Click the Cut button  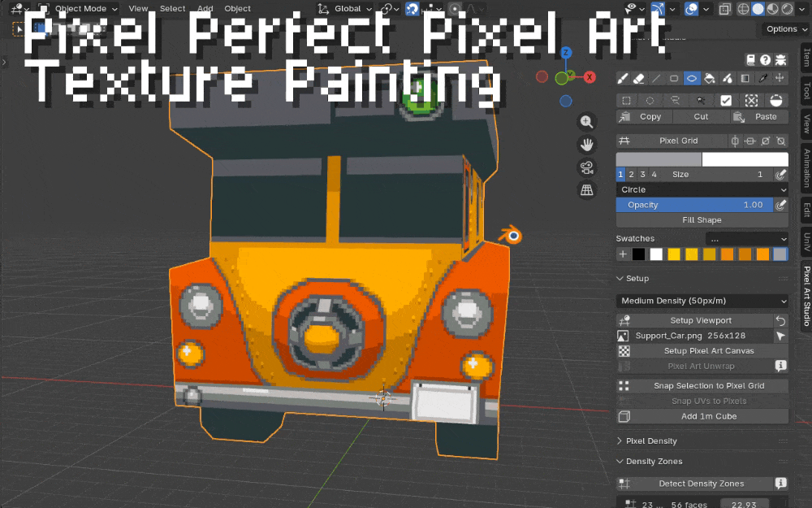(702, 117)
